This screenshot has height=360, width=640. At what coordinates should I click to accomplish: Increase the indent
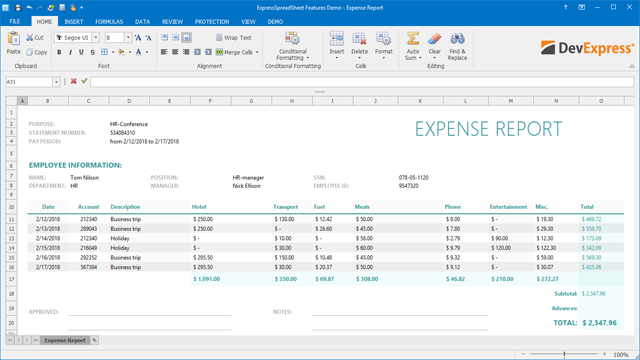208,52
